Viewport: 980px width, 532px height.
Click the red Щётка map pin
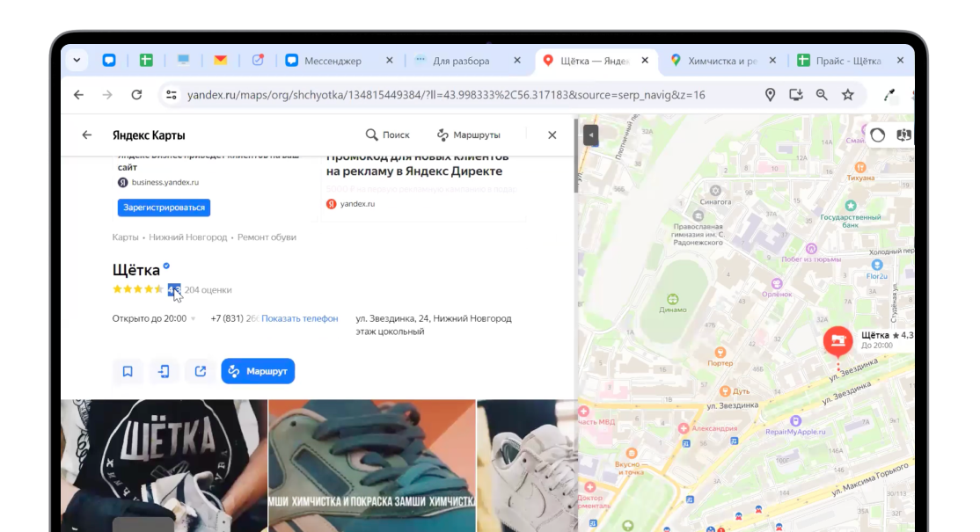tap(838, 341)
